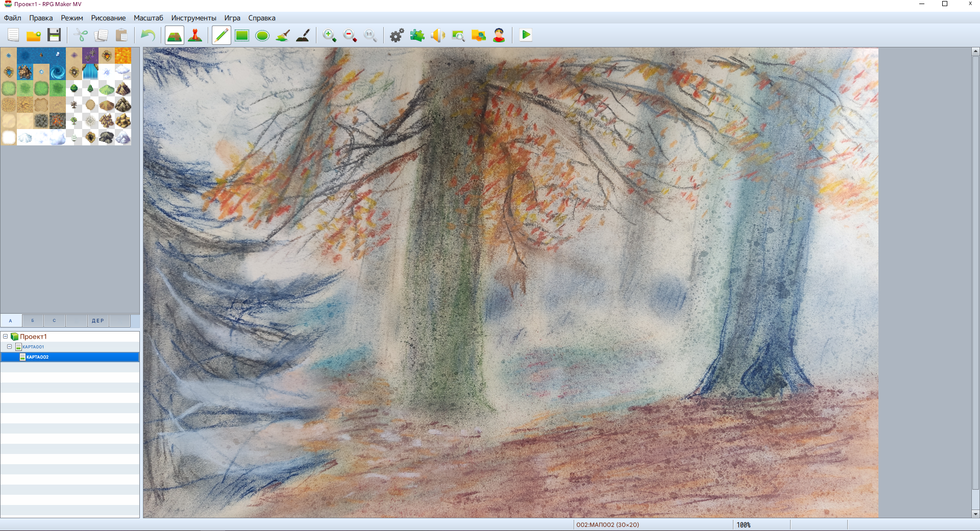The width and height of the screenshot is (980, 531).
Task: Switch to Map editing mode icon
Action: (175, 35)
